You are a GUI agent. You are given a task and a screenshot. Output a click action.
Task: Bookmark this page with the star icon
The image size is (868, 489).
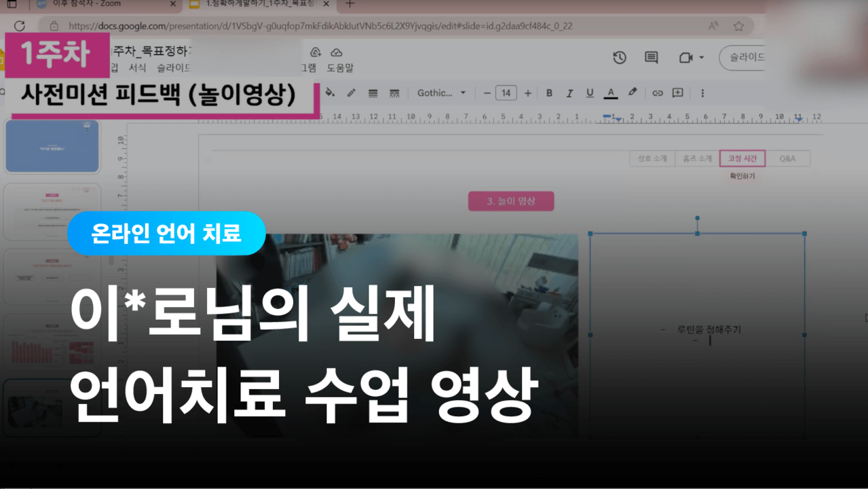pos(738,26)
